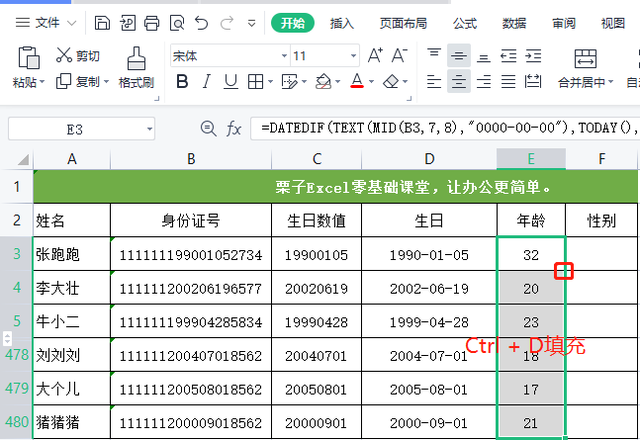640x440 pixels.
Task: Redo the last undone action
Action: (227, 23)
